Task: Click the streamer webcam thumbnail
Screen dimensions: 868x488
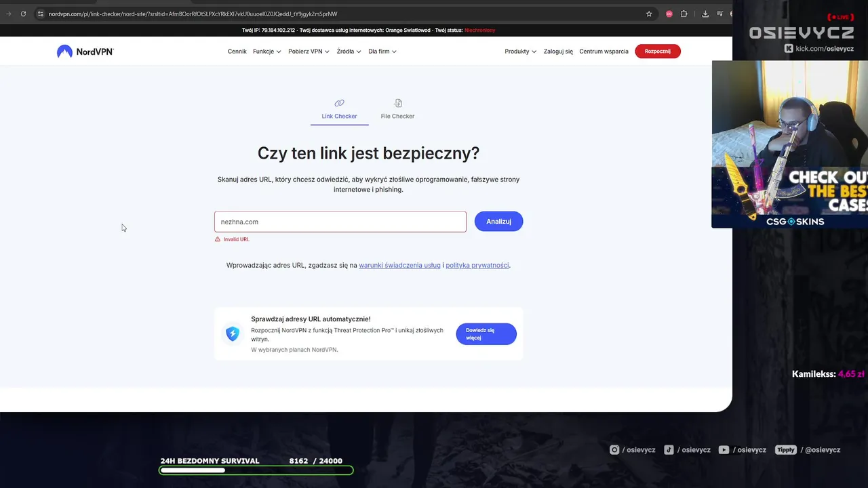Action: (x=790, y=114)
